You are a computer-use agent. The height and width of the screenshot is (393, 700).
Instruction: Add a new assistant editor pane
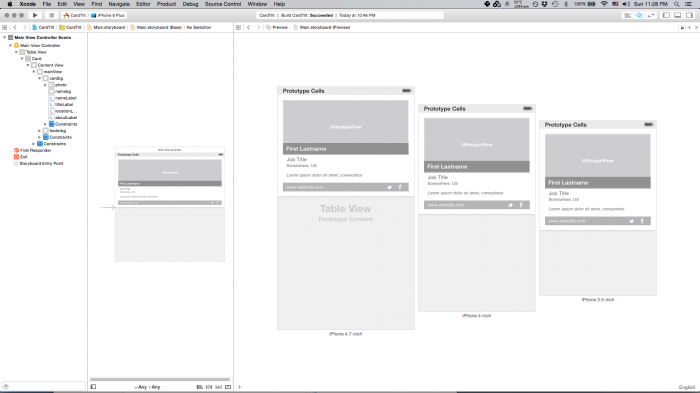point(689,27)
